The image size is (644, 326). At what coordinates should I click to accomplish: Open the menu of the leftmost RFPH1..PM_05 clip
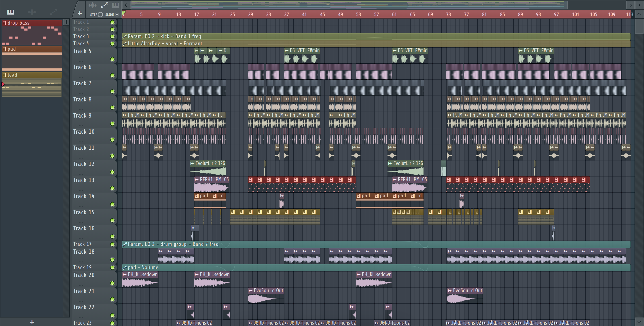click(x=197, y=180)
